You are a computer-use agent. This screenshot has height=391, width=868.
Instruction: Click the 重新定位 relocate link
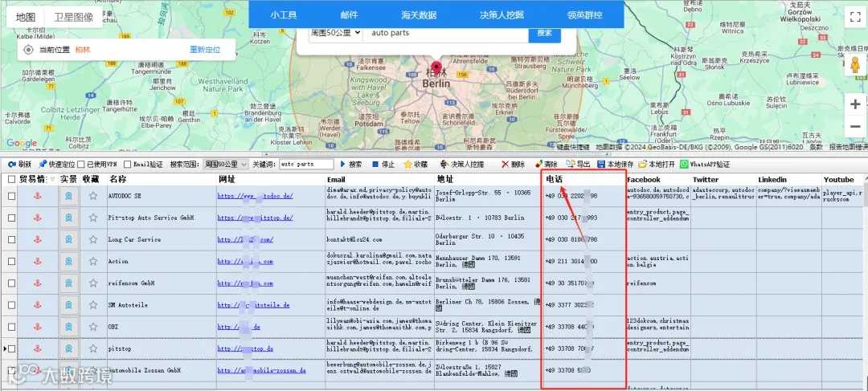point(205,50)
